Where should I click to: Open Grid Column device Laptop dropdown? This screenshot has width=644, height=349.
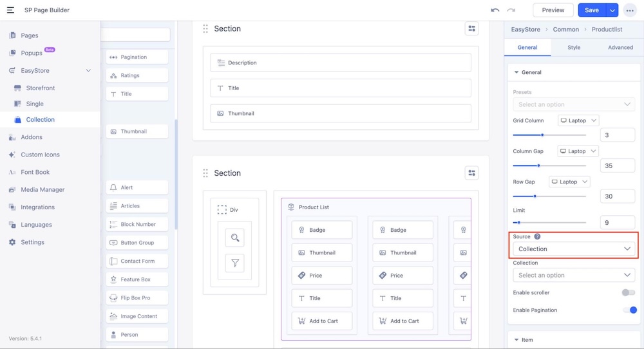pyautogui.click(x=578, y=120)
